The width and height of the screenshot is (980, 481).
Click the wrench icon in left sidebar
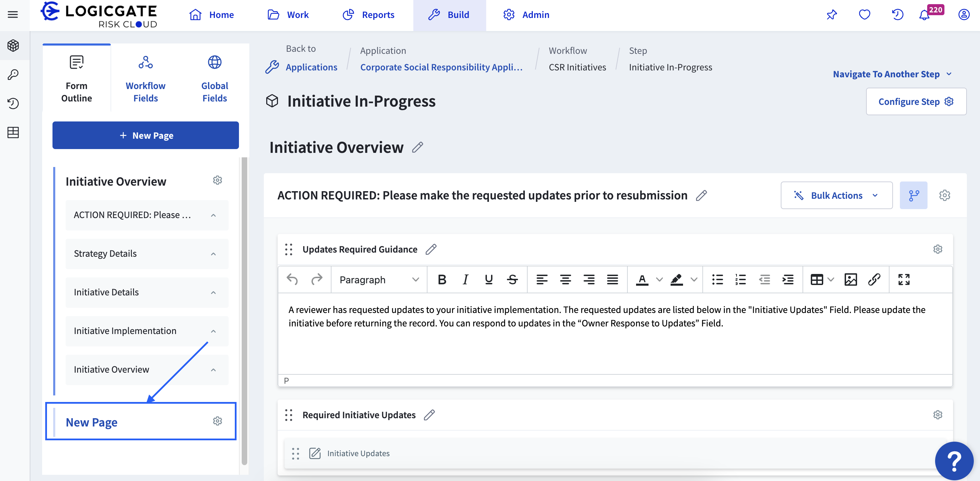point(13,75)
